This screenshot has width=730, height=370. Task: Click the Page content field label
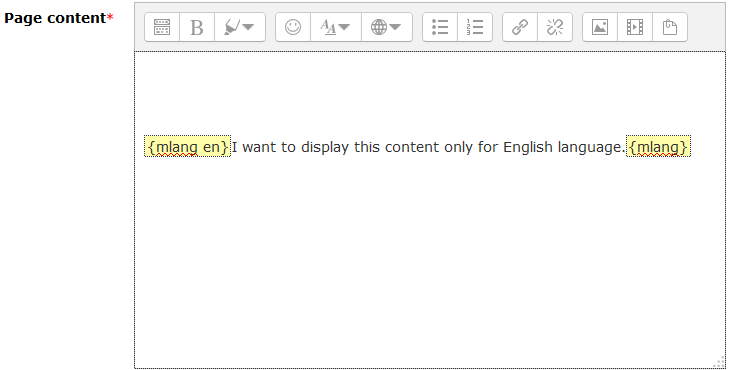59,18
